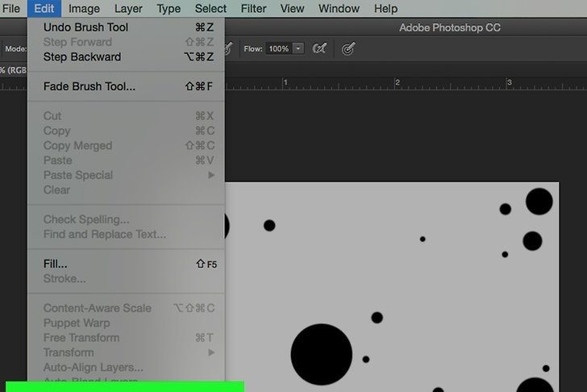The height and width of the screenshot is (392, 587).
Task: Open the File menu
Action: pos(11,9)
